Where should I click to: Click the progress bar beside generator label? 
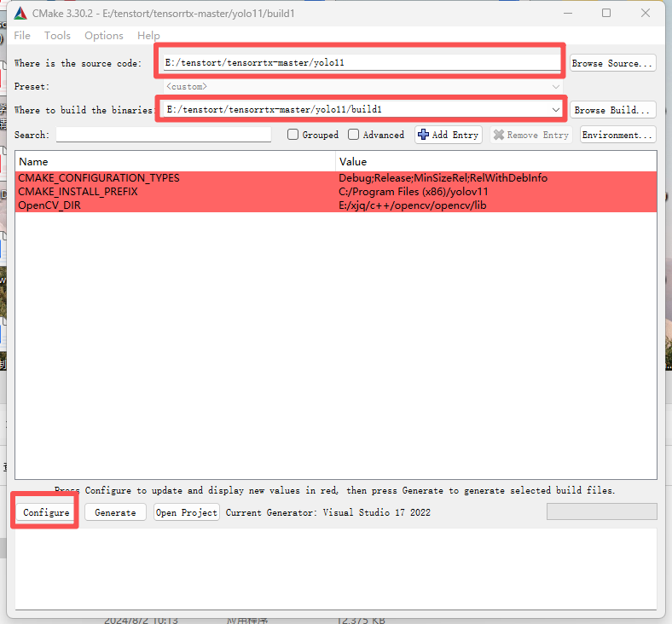(x=602, y=511)
